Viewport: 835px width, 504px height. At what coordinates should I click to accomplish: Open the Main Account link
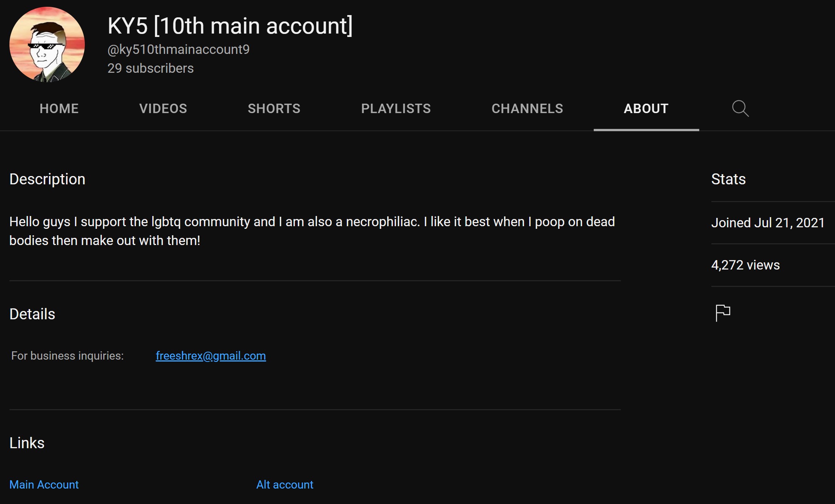tap(44, 484)
